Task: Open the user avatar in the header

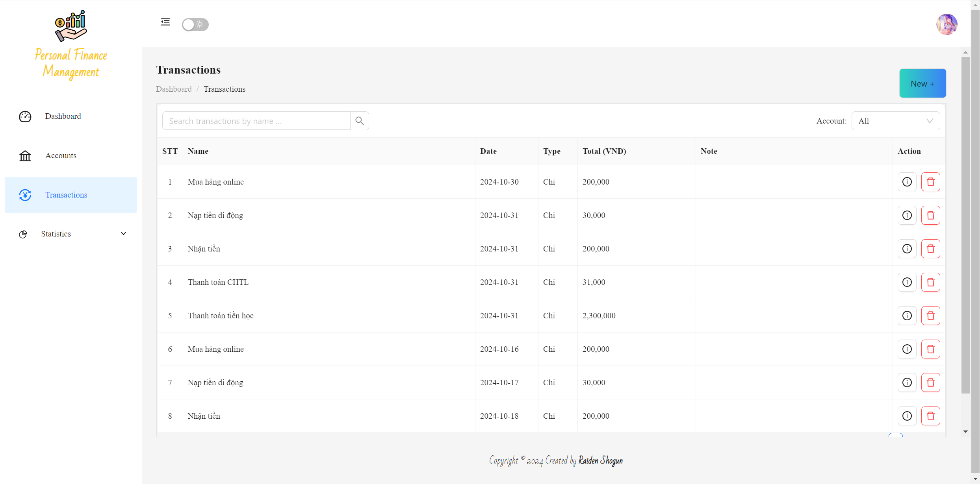Action: 947,24
